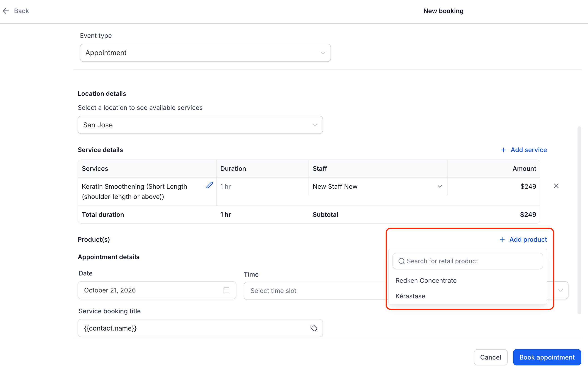Click the tag icon in the booking title field
The height and width of the screenshot is (372, 588).
314,328
